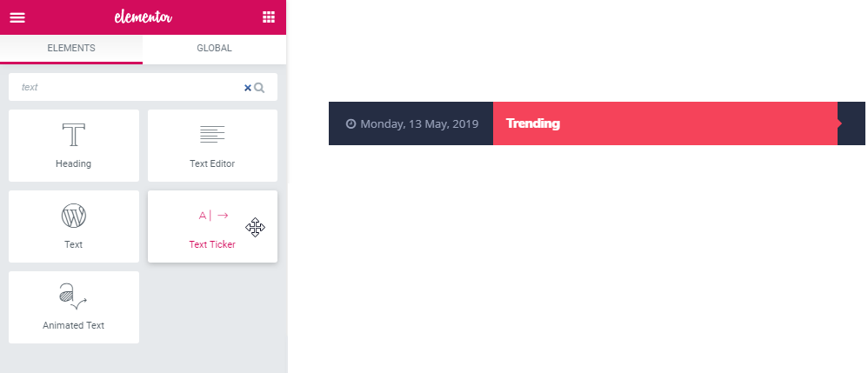Click the Animated Text label

pyautogui.click(x=74, y=325)
